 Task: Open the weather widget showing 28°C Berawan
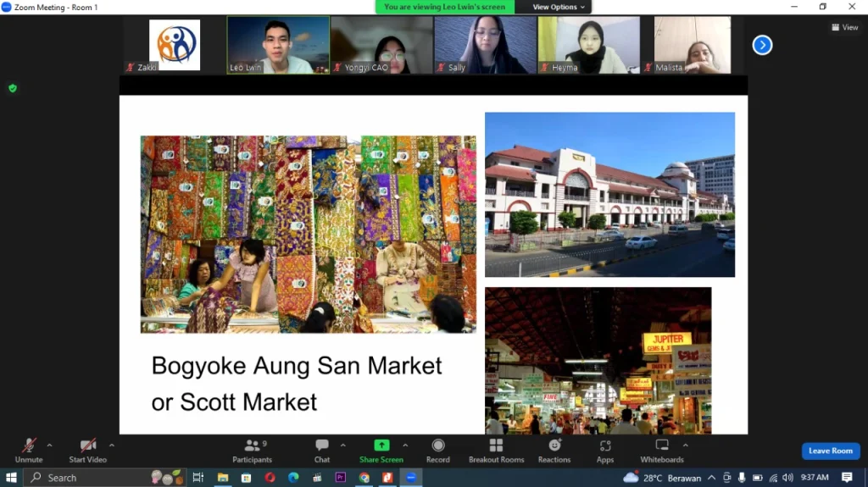[x=662, y=478]
